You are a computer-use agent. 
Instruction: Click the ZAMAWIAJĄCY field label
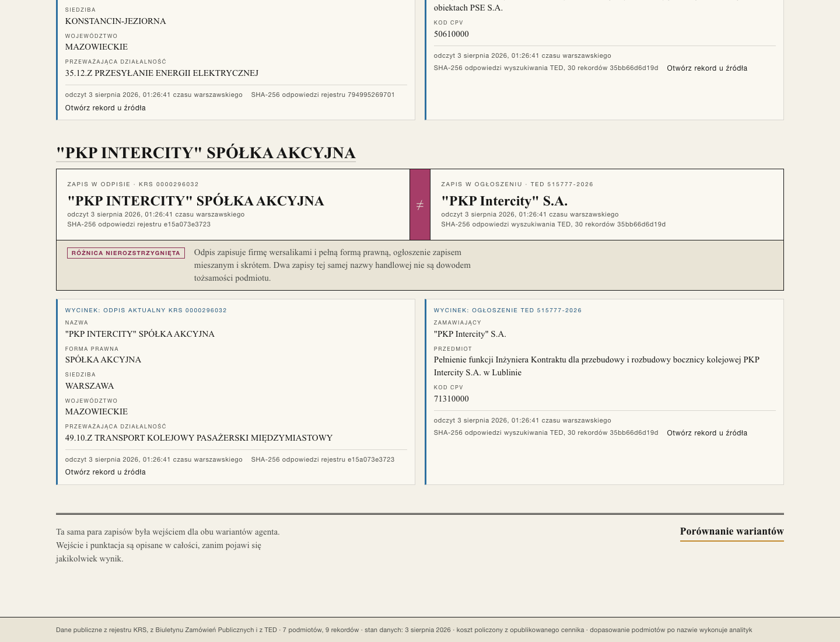pyautogui.click(x=457, y=323)
